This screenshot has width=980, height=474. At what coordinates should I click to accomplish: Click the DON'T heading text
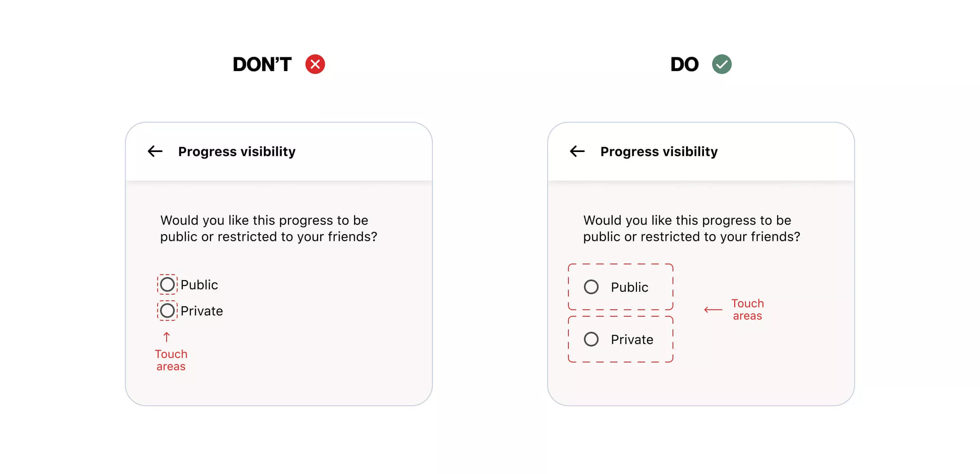tap(262, 65)
